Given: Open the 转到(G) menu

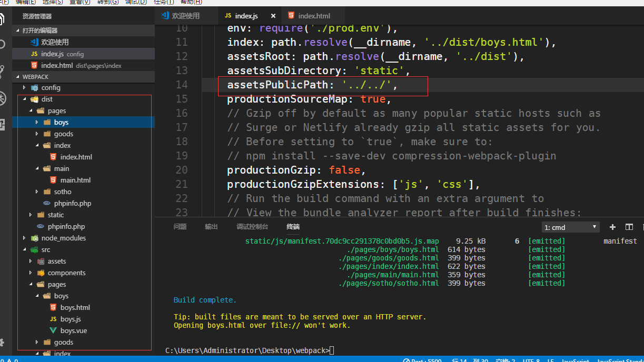Looking at the screenshot, I should pyautogui.click(x=109, y=2).
